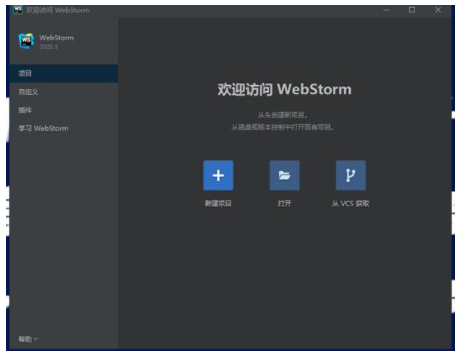
Task: Open the 自定义 tab
Action: (x=64, y=92)
